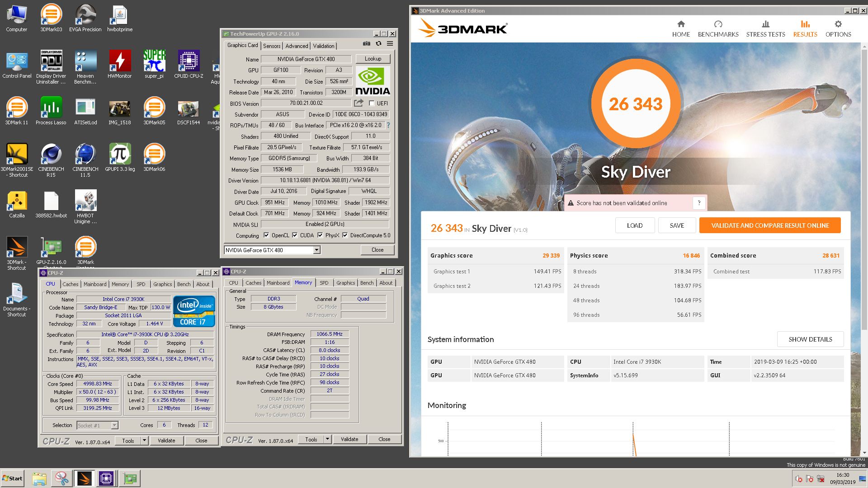Viewport: 868px width, 488px height.
Task: Open Mainboard tab in left CPU-Z window
Action: point(95,284)
